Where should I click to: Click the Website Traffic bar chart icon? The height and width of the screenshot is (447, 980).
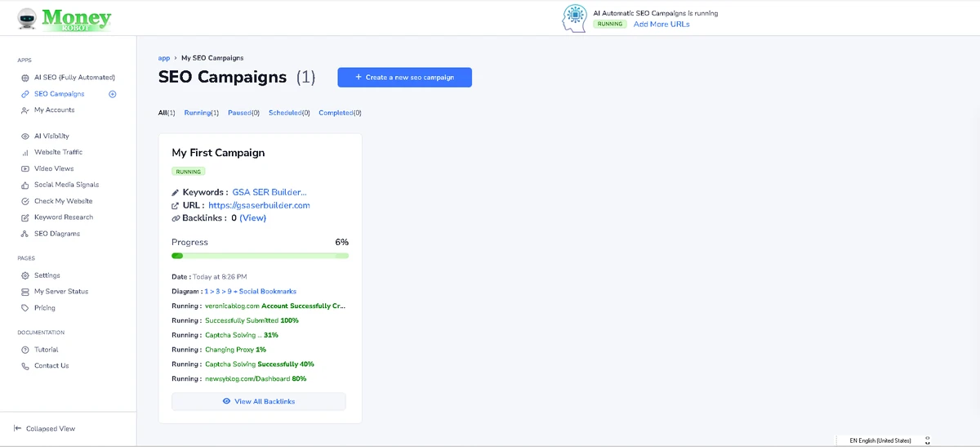click(25, 153)
